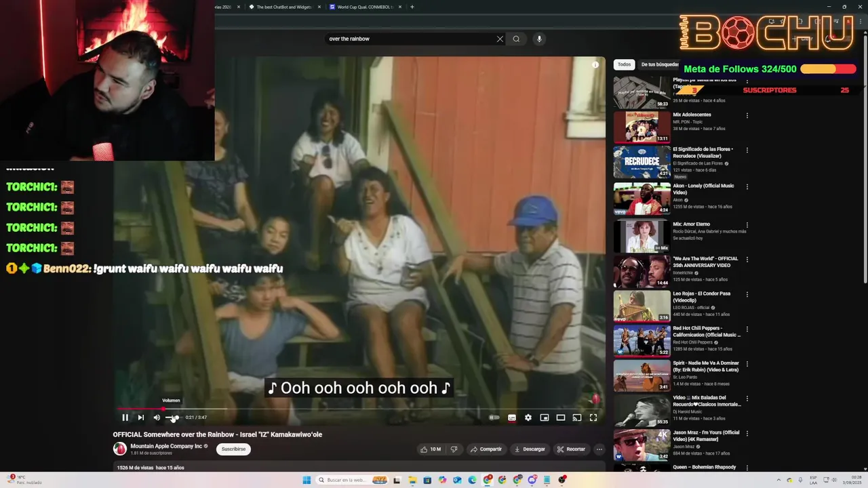This screenshot has width=868, height=488.
Task: Open the more actions menu beside Recortar
Action: point(599,449)
